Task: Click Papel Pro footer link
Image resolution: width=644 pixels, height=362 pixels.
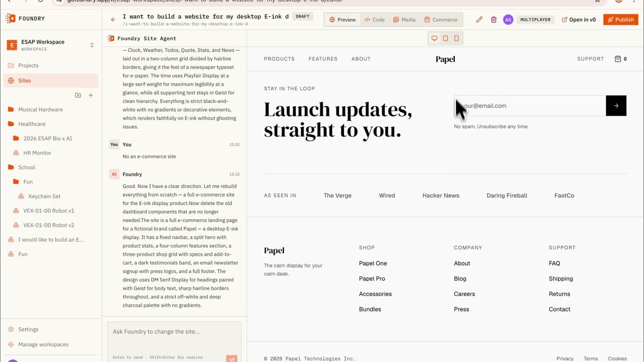Action: pos(372,278)
